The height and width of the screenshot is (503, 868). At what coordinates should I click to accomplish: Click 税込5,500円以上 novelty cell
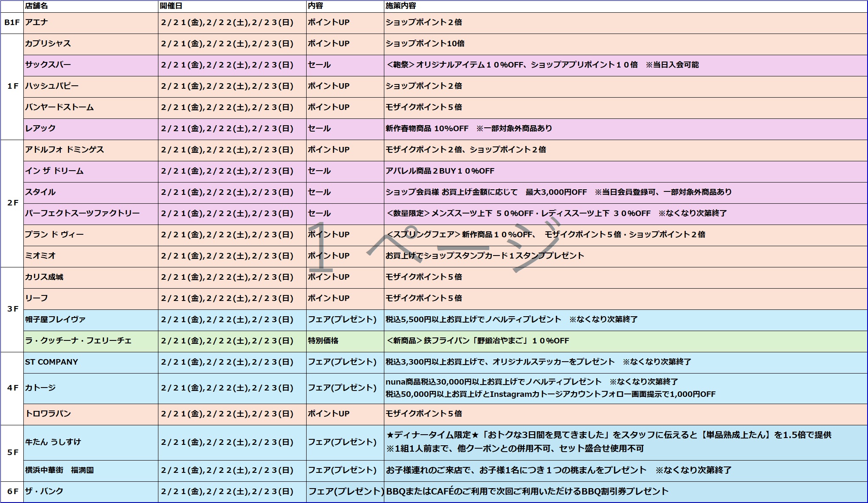point(626,320)
